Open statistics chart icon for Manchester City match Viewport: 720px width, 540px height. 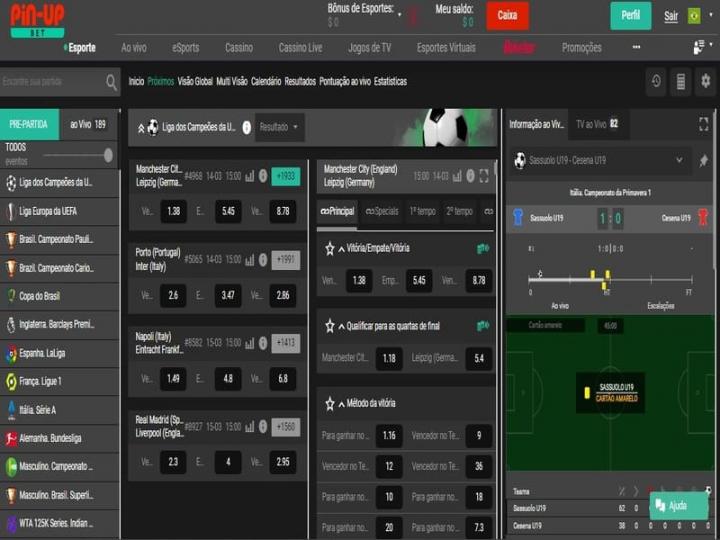tap(249, 176)
